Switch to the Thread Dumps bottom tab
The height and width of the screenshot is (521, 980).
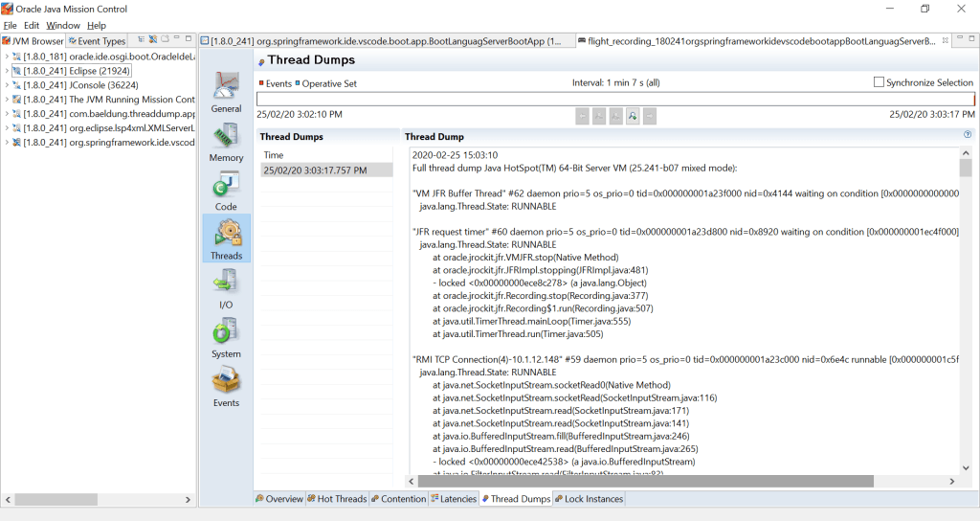click(x=516, y=498)
